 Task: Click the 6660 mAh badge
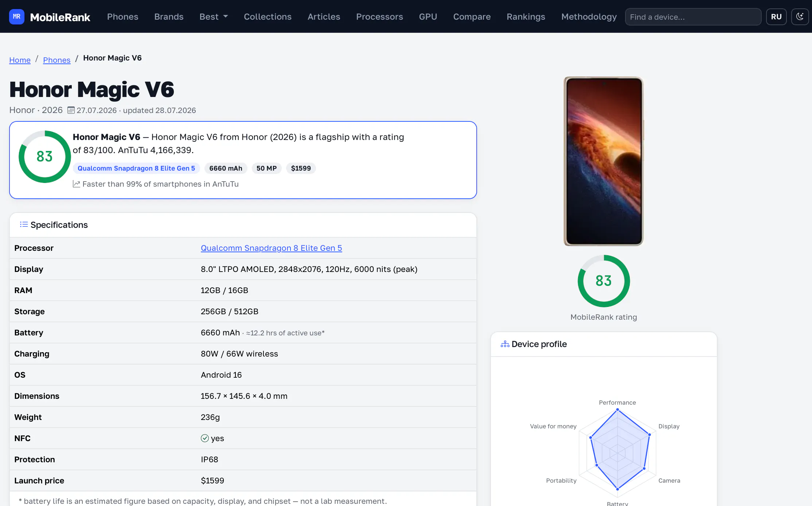click(226, 168)
